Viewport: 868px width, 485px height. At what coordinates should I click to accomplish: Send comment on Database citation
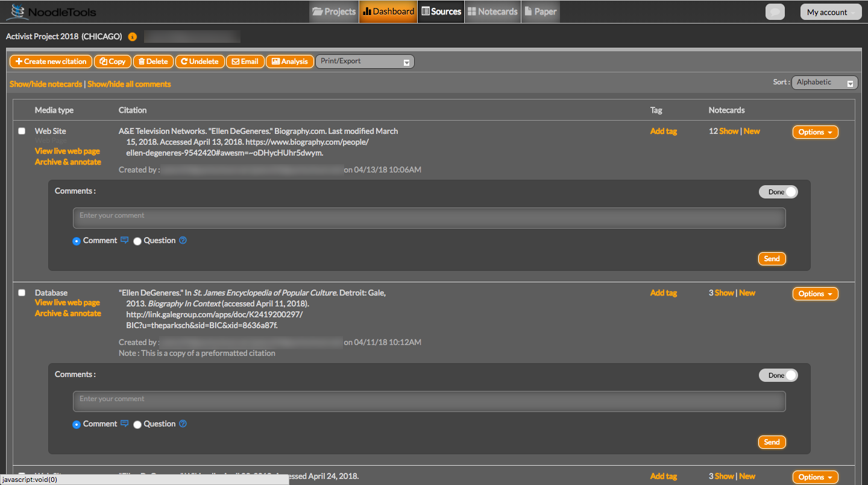point(772,442)
